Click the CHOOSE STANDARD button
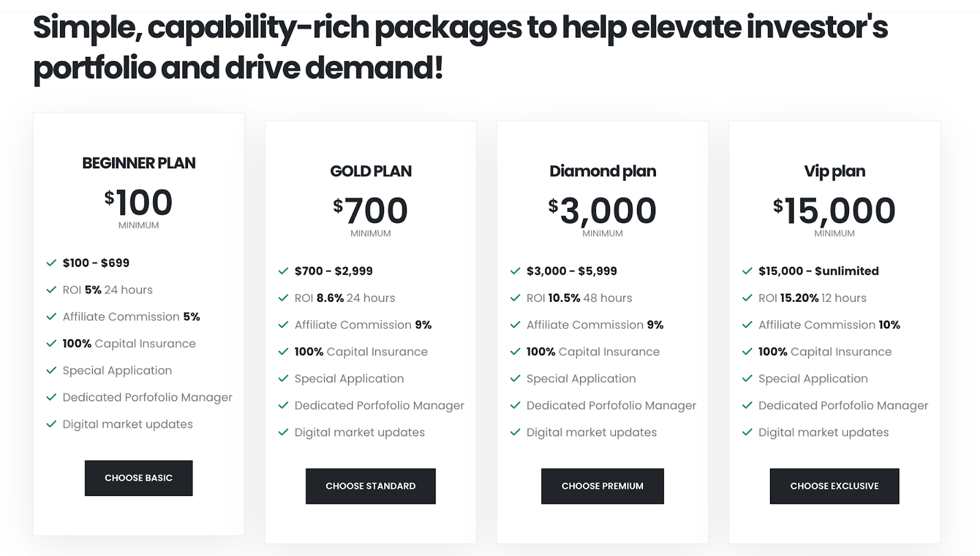 pos(371,486)
